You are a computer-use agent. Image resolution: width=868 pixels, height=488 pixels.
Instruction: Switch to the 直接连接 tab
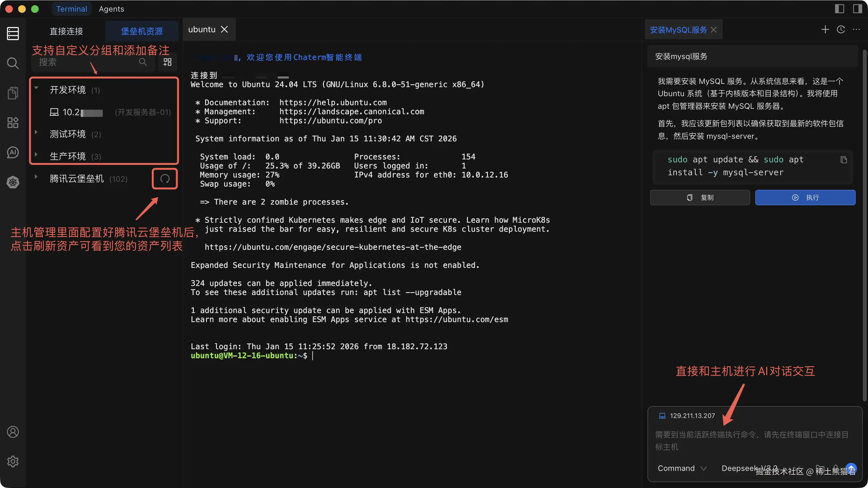click(67, 31)
